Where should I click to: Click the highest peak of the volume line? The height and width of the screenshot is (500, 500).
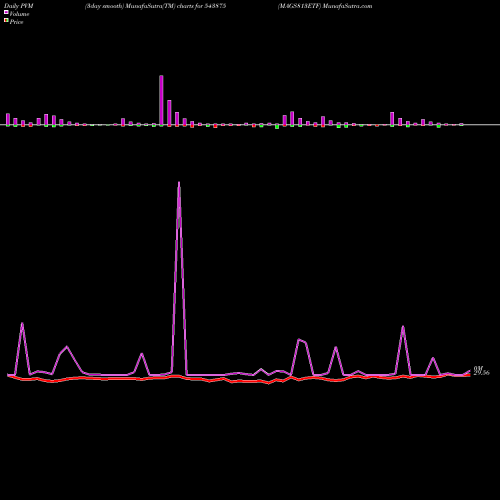point(179,183)
